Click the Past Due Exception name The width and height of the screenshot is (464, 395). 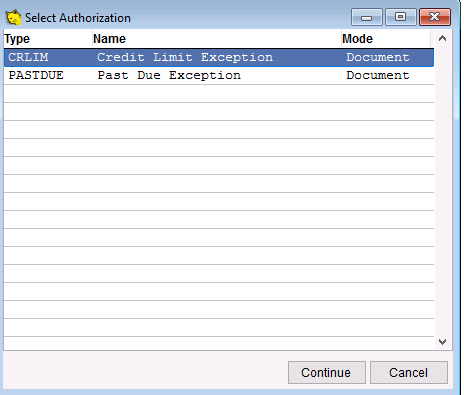pos(169,75)
